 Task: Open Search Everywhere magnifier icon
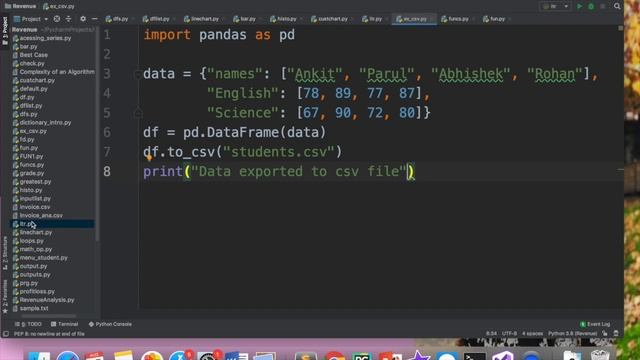tap(617, 6)
